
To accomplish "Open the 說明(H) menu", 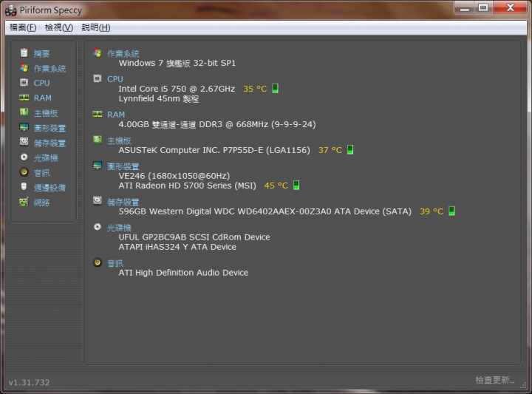I will 96,27.
